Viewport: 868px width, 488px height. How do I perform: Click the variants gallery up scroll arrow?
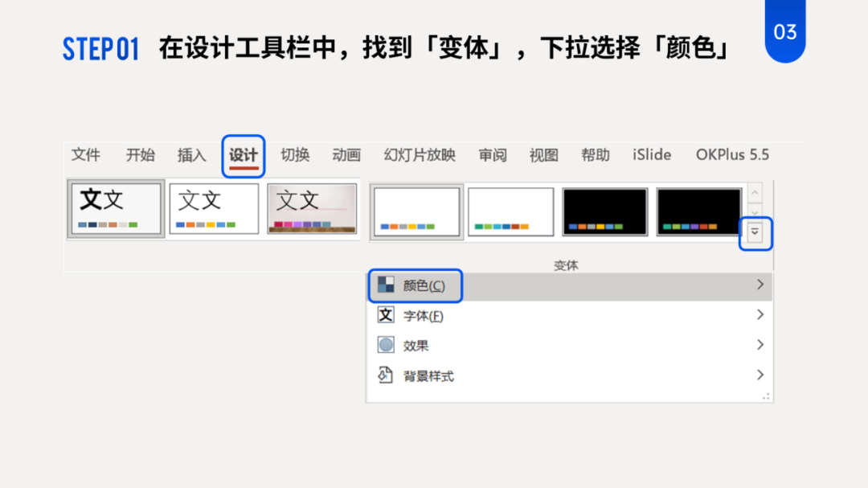pyautogui.click(x=755, y=193)
